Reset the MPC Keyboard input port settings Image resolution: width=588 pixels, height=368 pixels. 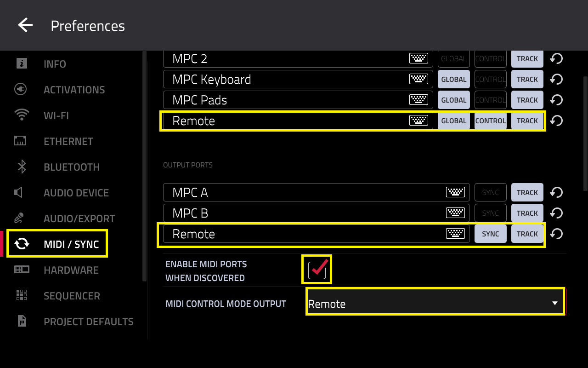pyautogui.click(x=556, y=79)
